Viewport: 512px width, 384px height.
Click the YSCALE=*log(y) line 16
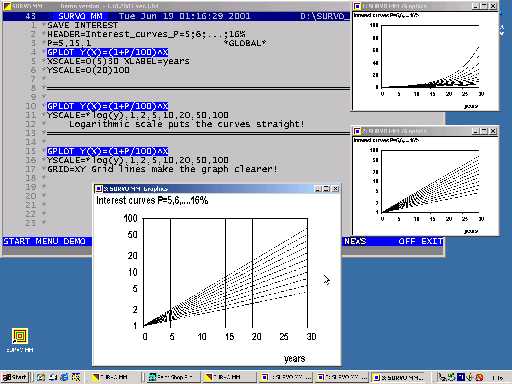coord(138,160)
